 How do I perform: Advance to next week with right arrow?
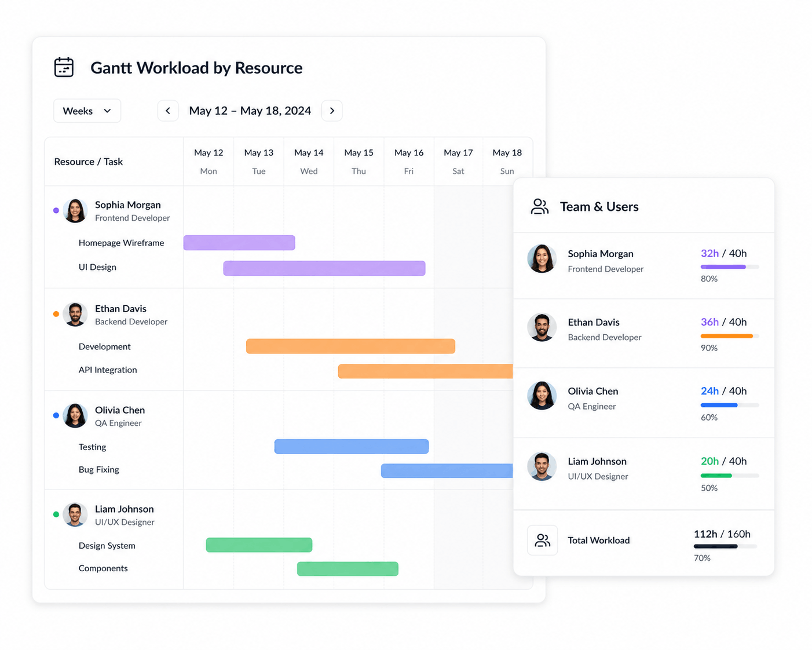pyautogui.click(x=332, y=111)
